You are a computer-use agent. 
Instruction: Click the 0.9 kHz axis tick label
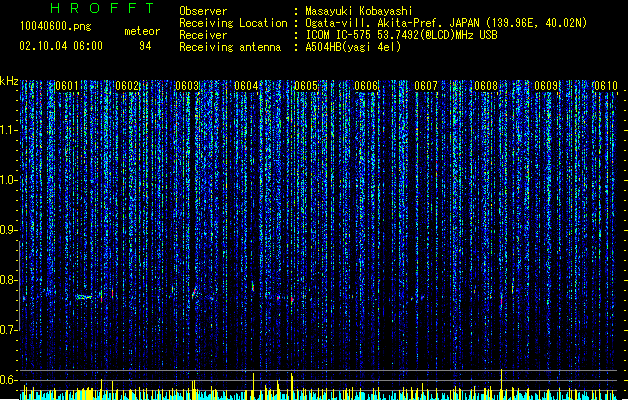coord(9,230)
